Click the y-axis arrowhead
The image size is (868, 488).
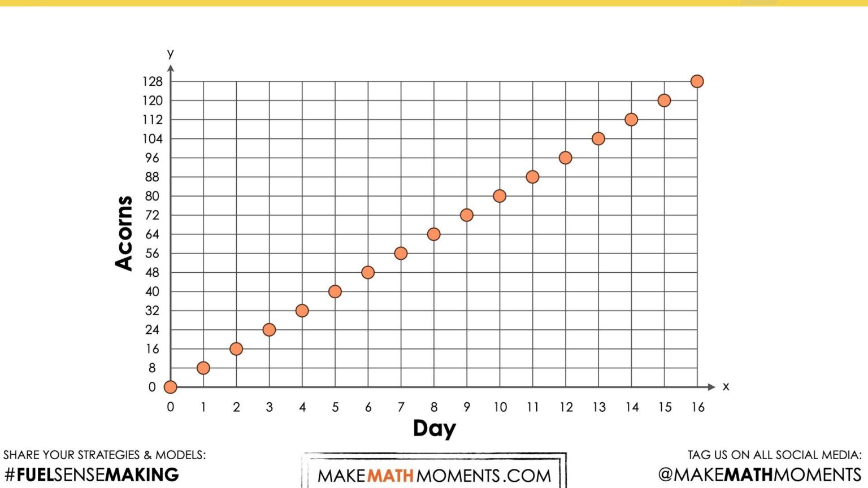(x=171, y=68)
